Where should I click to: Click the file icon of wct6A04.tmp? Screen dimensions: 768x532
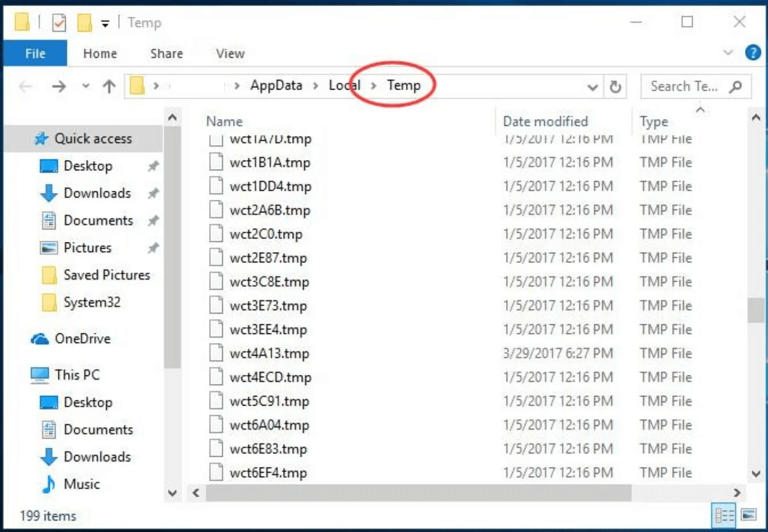tap(216, 425)
